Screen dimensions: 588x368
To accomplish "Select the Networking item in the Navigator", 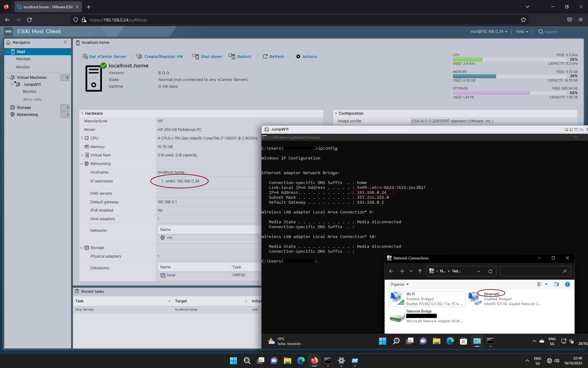I will coord(27,114).
